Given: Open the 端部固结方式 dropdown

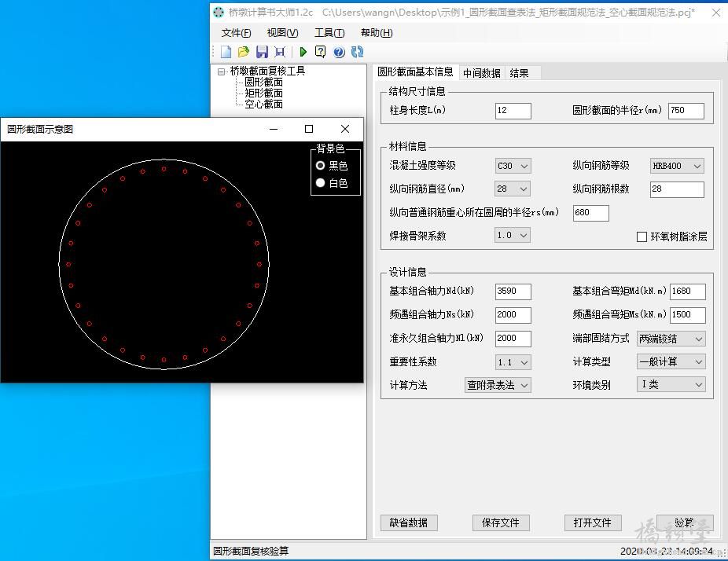Looking at the screenshot, I should [671, 339].
